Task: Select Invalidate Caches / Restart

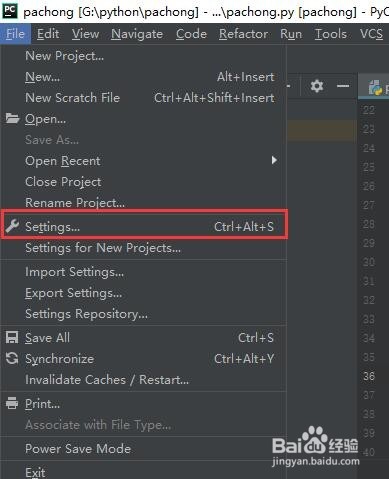Action: point(107,380)
